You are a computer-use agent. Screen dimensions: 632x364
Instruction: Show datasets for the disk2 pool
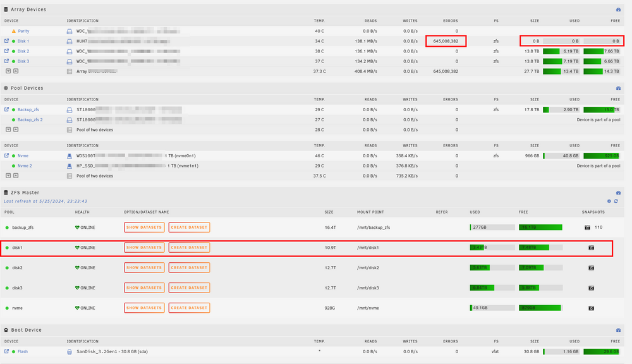(x=144, y=268)
